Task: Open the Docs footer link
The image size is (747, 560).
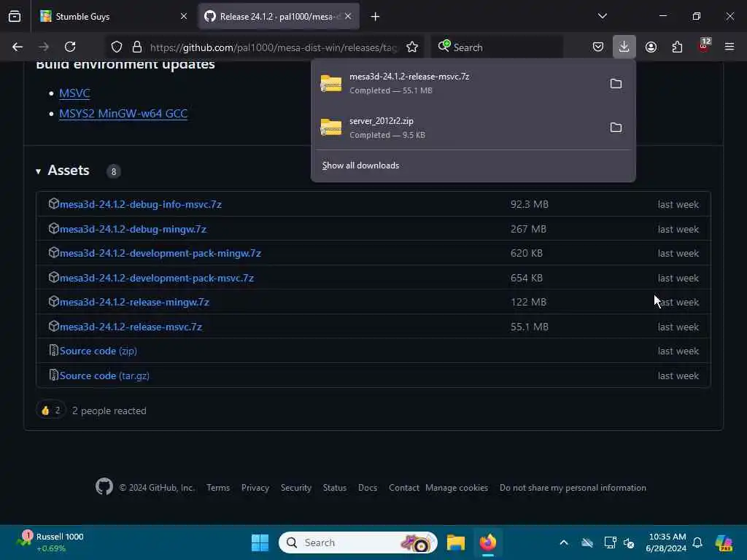Action: pyautogui.click(x=368, y=488)
